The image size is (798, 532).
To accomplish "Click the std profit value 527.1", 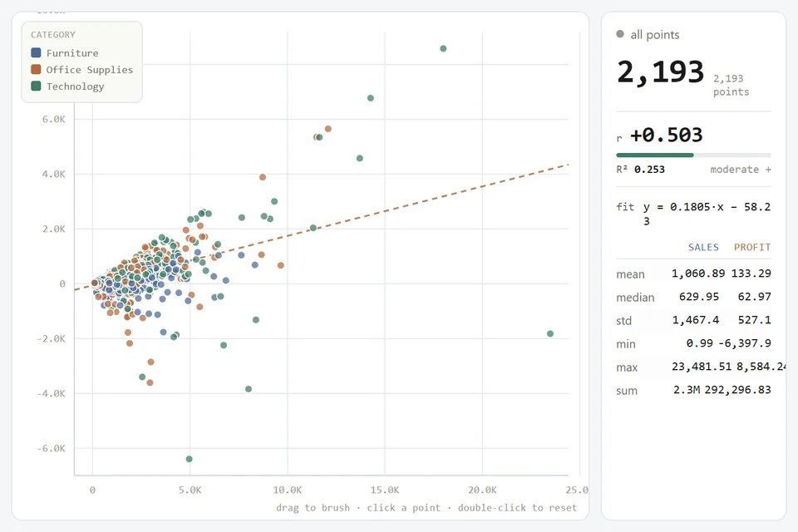I will pos(755,320).
